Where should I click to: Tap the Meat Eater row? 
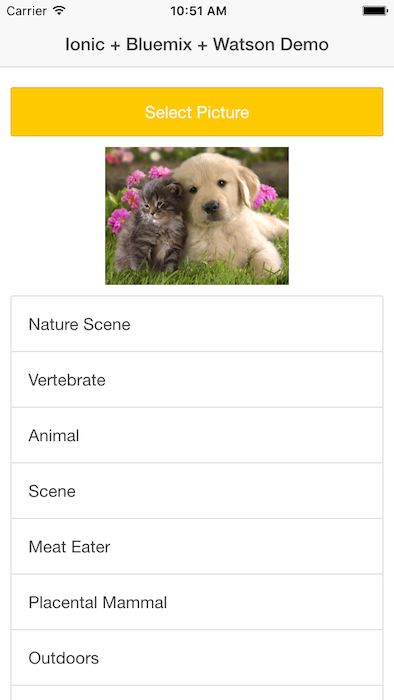click(x=197, y=547)
